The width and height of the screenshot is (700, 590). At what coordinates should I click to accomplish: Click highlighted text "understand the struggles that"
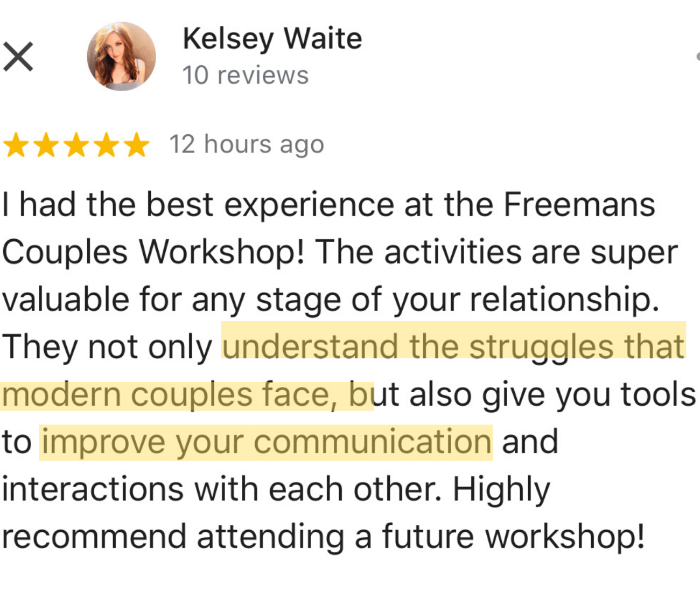coord(453,346)
